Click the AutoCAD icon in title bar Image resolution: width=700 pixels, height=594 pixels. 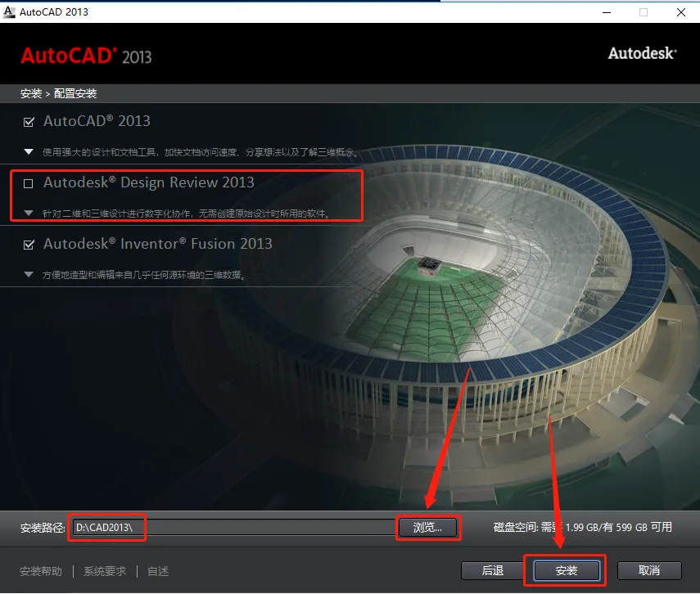click(x=9, y=12)
